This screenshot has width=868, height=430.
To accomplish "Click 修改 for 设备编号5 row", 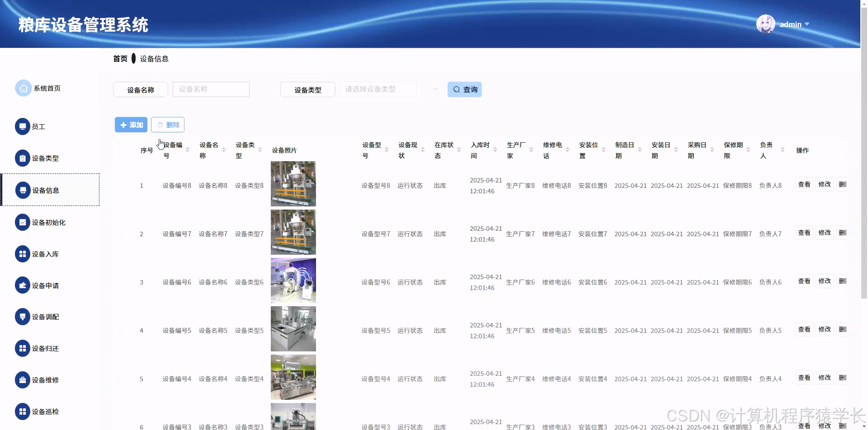I will [x=825, y=329].
